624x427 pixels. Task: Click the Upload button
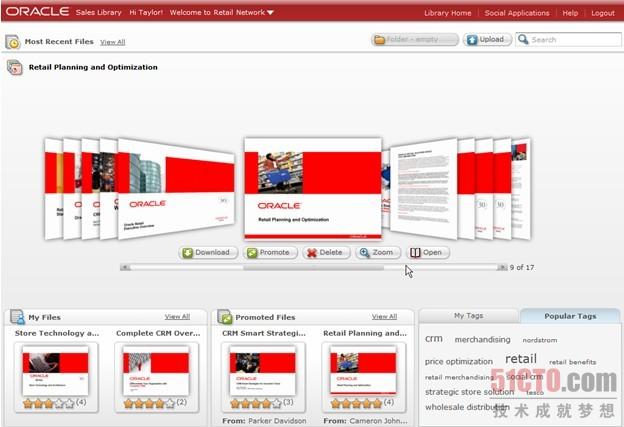pyautogui.click(x=487, y=39)
